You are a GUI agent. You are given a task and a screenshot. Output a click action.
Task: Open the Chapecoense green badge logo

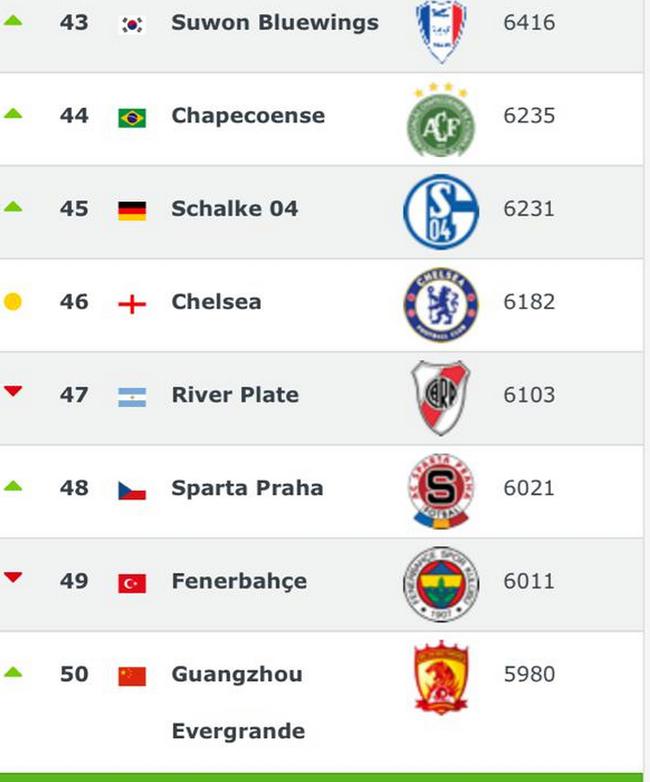441,120
